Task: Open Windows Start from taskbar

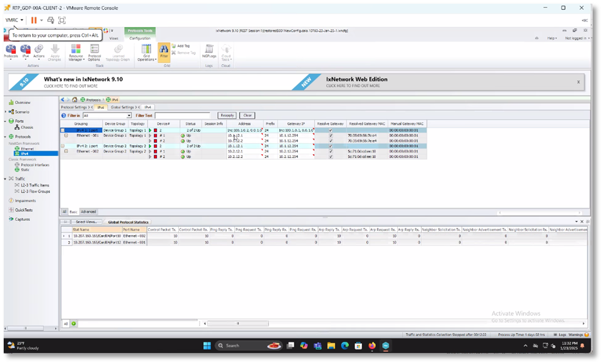Action: tap(207, 346)
